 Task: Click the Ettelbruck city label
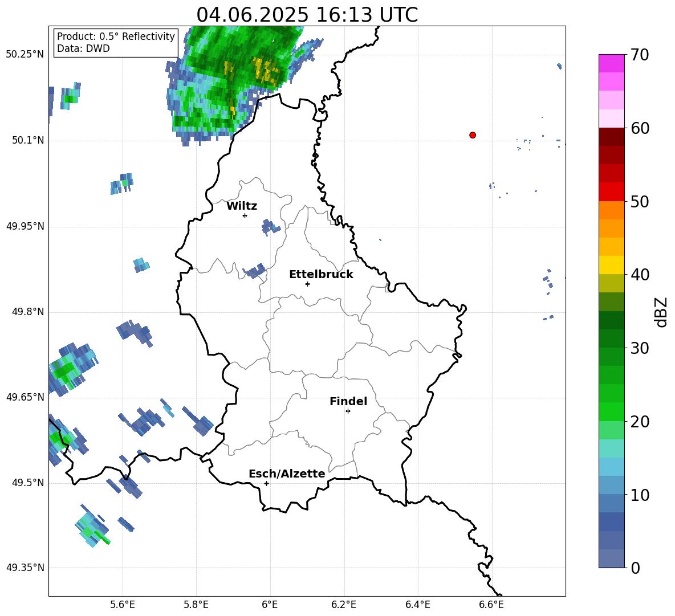pos(321,275)
